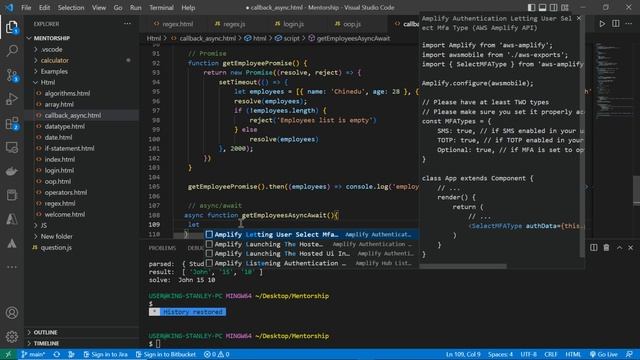Split the editor right

click(x=616, y=24)
